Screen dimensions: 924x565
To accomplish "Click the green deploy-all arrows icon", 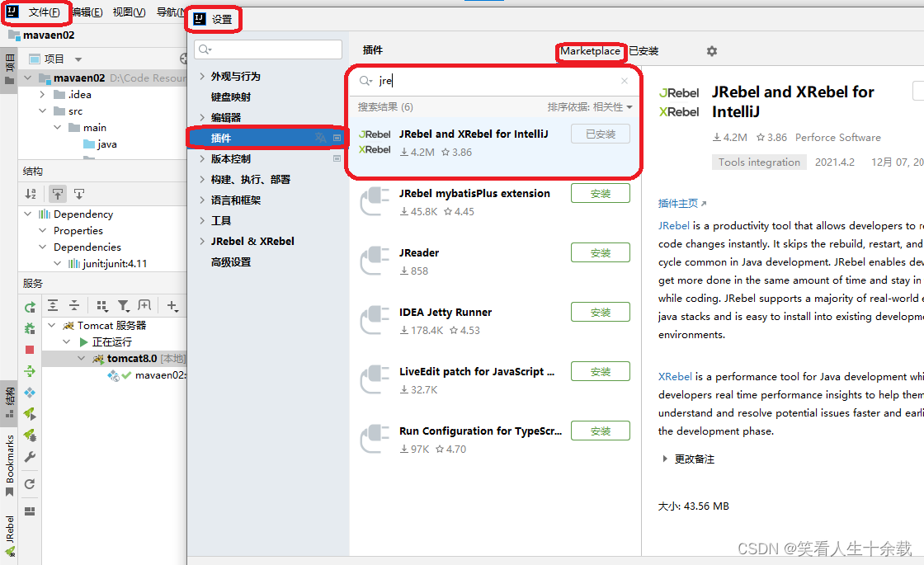I will click(30, 371).
